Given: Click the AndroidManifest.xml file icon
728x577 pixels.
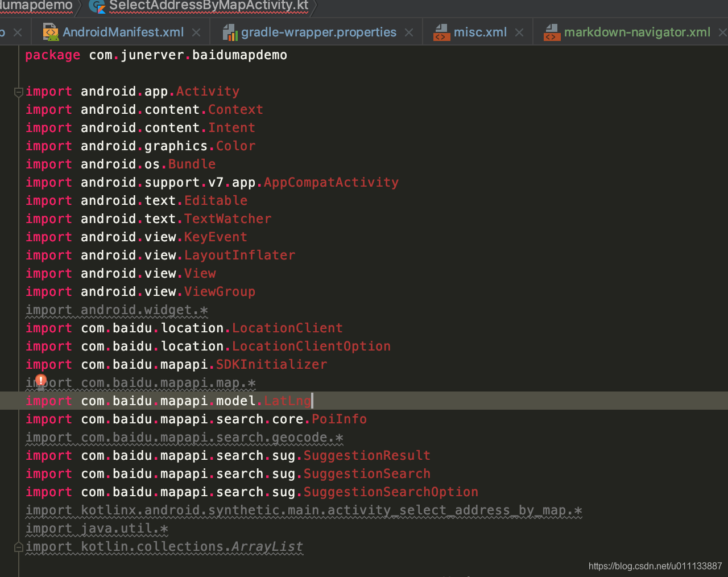Looking at the screenshot, I should click(x=51, y=32).
